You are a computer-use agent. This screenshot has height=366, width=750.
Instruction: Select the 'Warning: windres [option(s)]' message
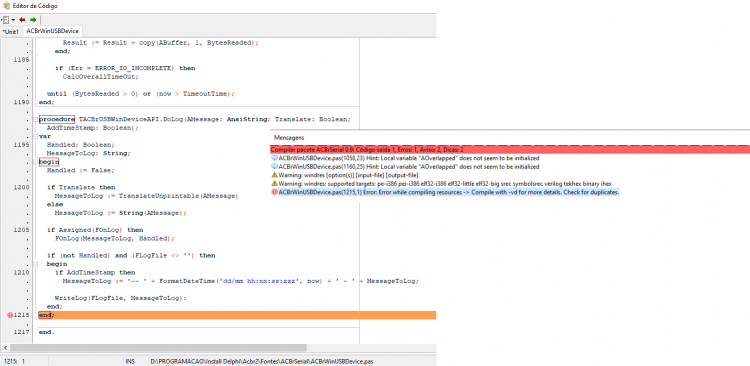(x=349, y=175)
